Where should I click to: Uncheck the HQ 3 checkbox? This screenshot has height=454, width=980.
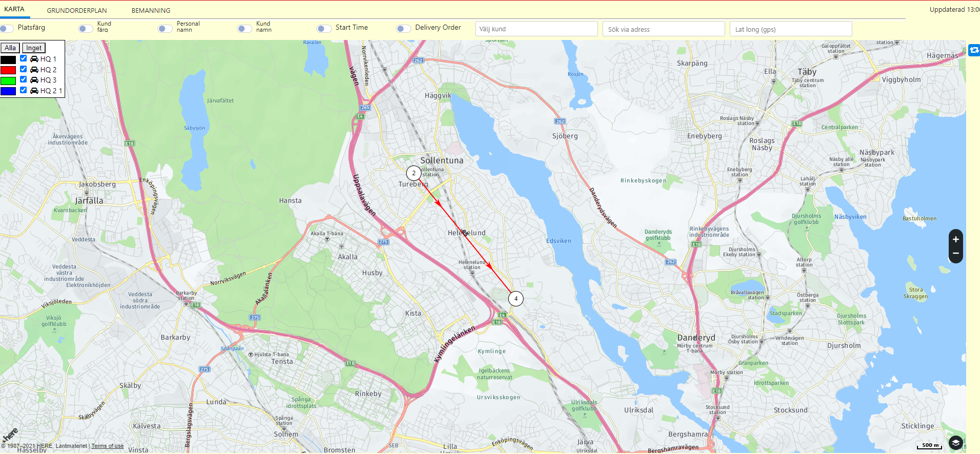click(x=24, y=79)
